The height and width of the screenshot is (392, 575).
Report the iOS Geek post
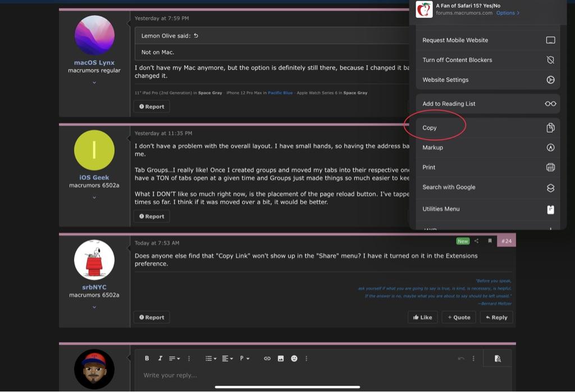click(152, 216)
